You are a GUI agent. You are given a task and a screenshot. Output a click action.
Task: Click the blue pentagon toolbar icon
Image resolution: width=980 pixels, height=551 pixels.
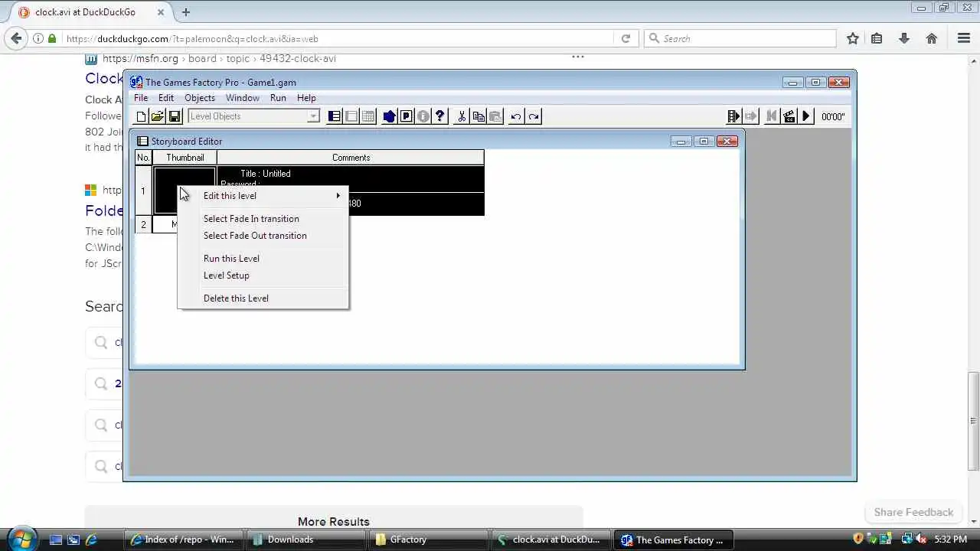(390, 116)
